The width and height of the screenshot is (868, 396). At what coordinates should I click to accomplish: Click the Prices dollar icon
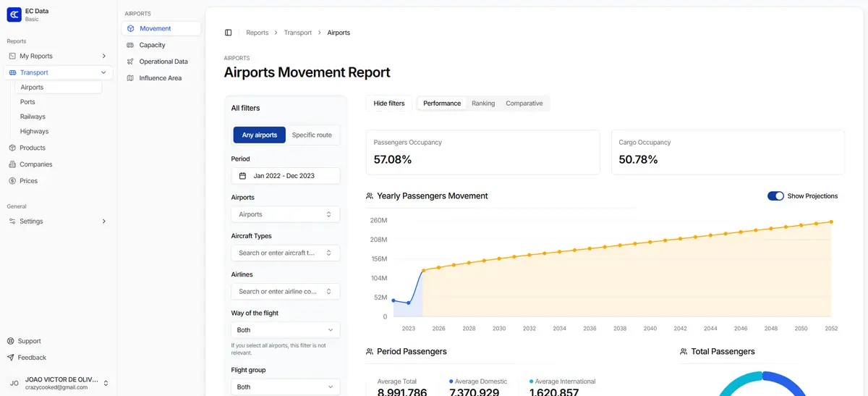point(12,181)
